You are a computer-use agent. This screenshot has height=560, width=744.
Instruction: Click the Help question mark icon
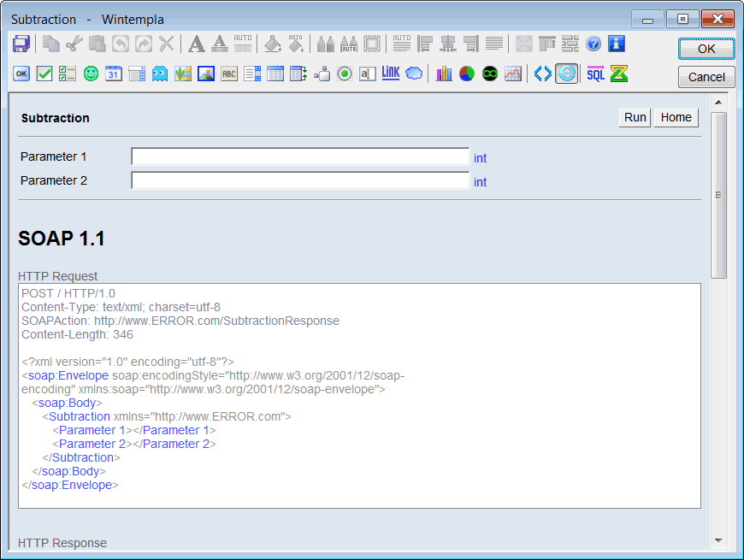(x=593, y=44)
